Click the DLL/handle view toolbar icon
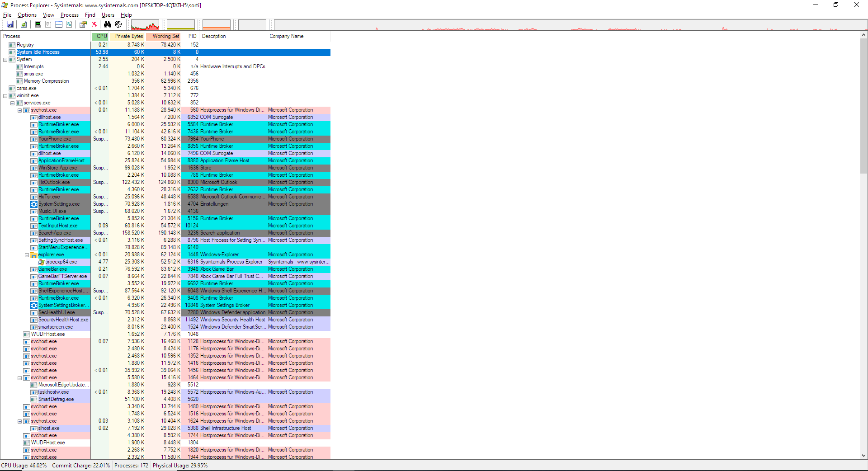Image resolution: width=868 pixels, height=471 pixels. pos(69,24)
